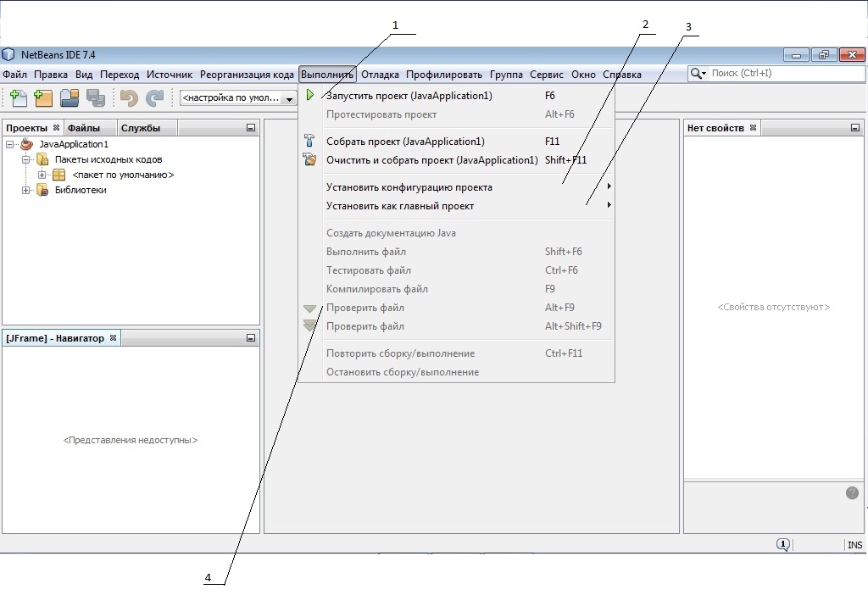This screenshot has height=606, width=868.
Task: Select Пакеты исходных кодов tree row
Action: (108, 159)
